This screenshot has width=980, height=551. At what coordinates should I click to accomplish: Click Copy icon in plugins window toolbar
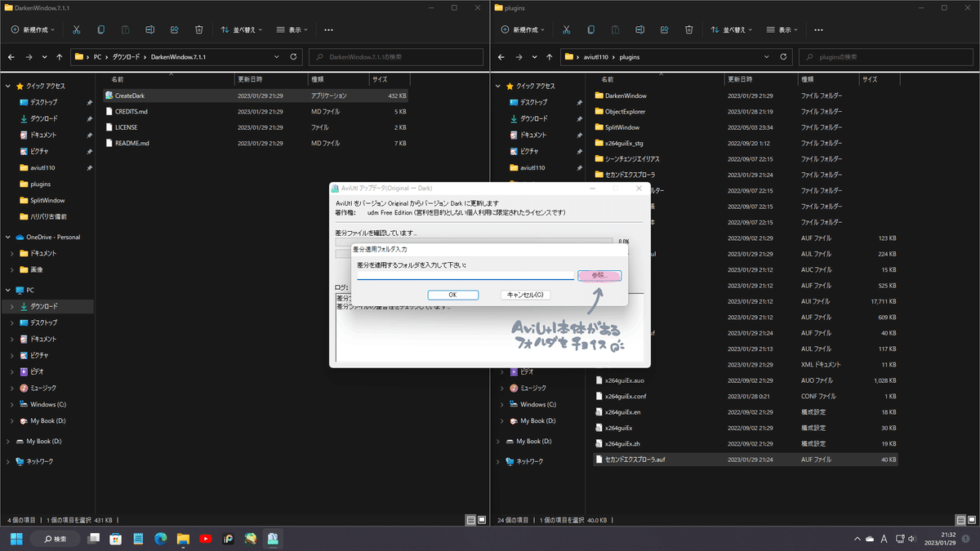pyautogui.click(x=590, y=29)
